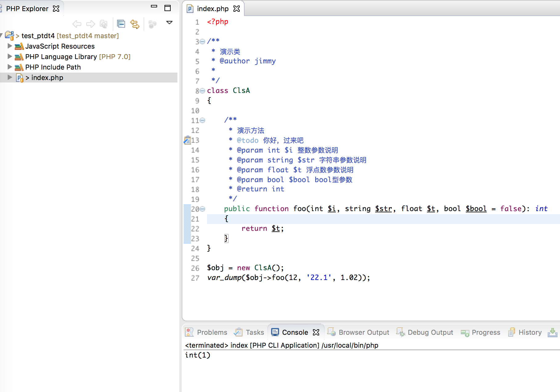Click the Up one level icon in PHP Explorer
The width and height of the screenshot is (560, 392).
point(104,24)
